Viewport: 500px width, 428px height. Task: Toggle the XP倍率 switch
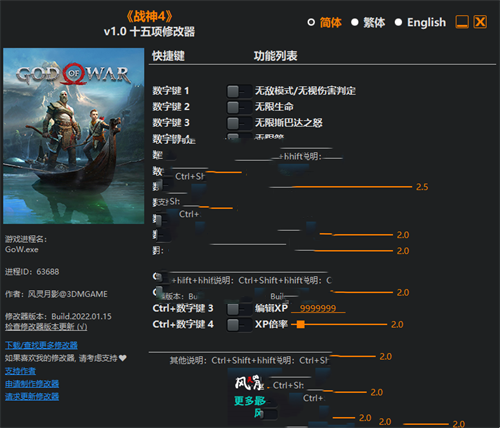(239, 324)
